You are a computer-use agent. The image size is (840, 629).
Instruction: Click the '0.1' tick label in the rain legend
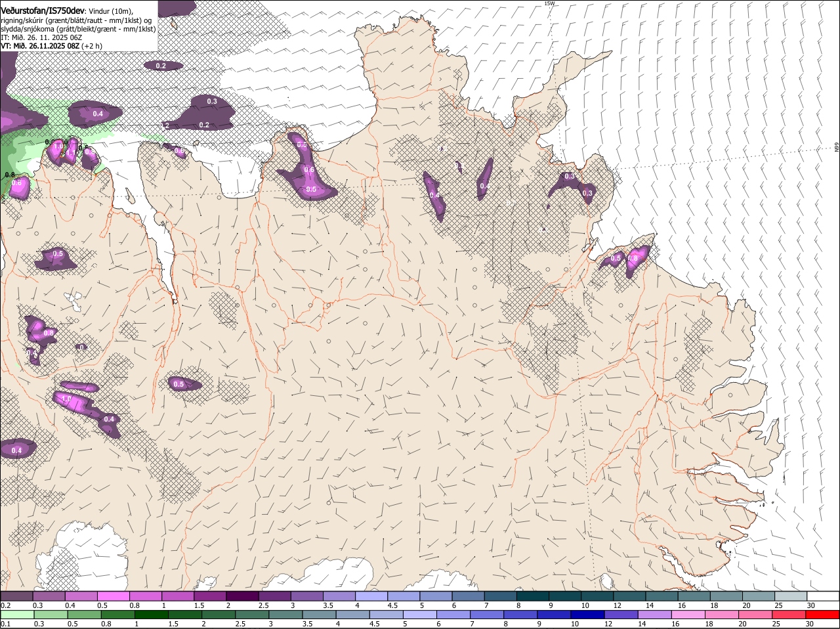[5, 624]
